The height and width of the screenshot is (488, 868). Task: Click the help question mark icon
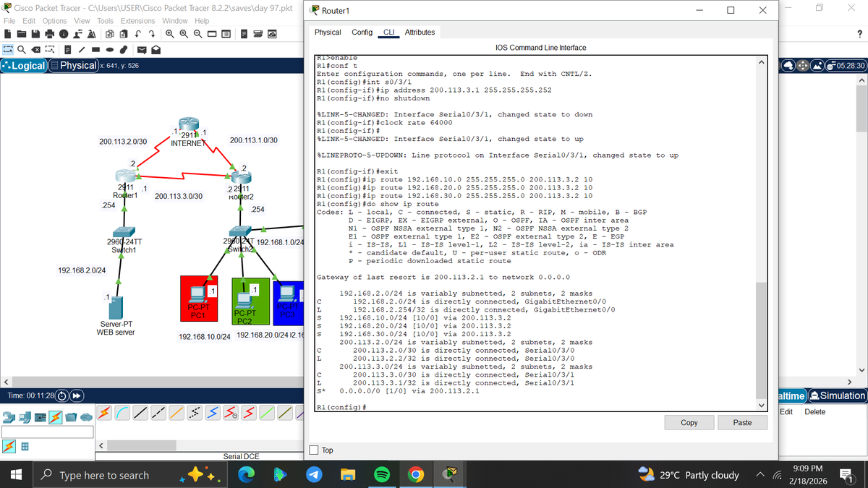(x=858, y=33)
